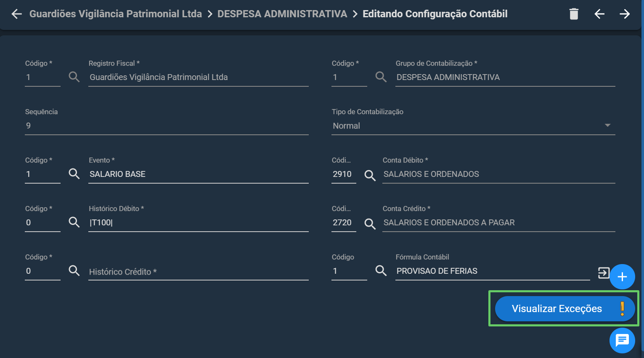Open search for Conta Débito
The width and height of the screenshot is (644, 358).
370,175
